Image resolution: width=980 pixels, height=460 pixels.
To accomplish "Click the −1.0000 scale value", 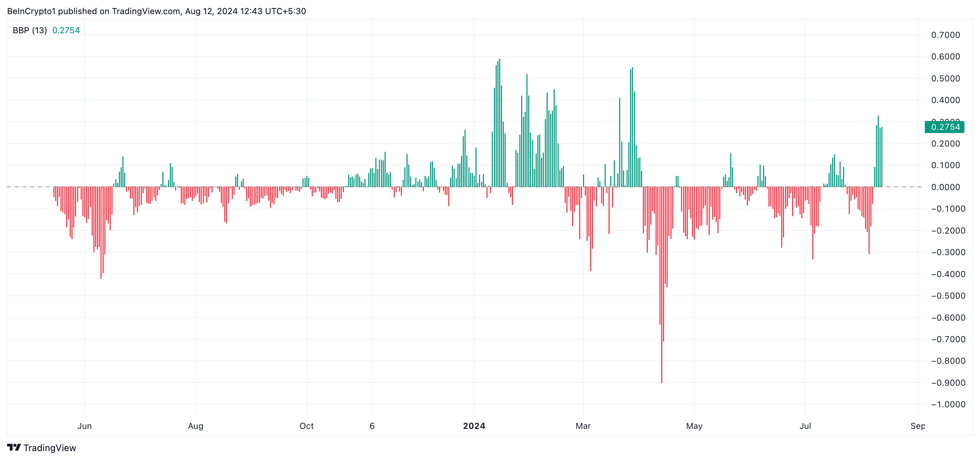I will pyautogui.click(x=948, y=404).
